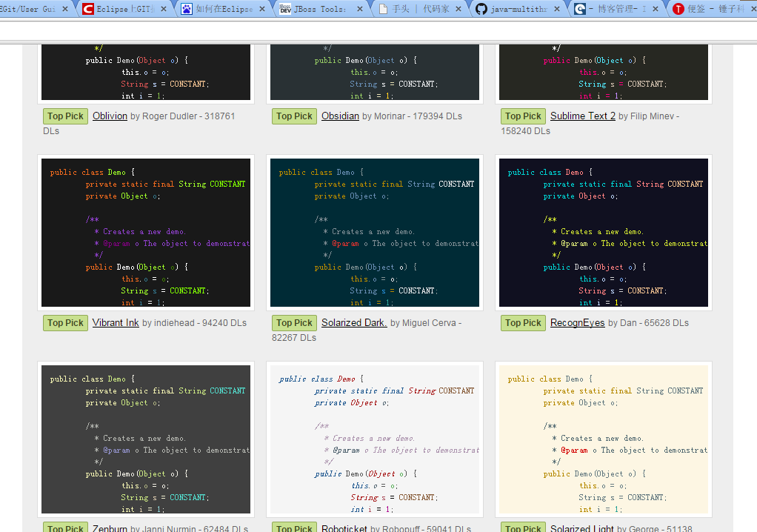Viewport: 757px width, 532px height.
Task: Click the Vibrant Ink code preview thumbnail
Action: point(146,232)
